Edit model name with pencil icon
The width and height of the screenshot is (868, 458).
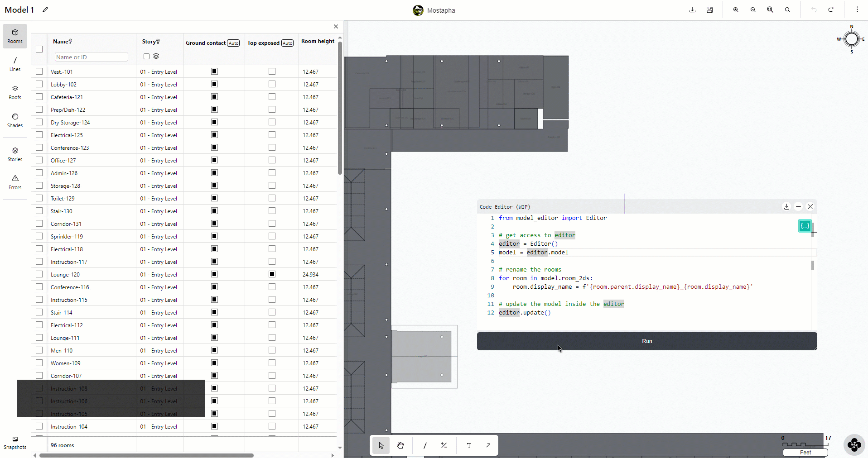click(x=45, y=10)
